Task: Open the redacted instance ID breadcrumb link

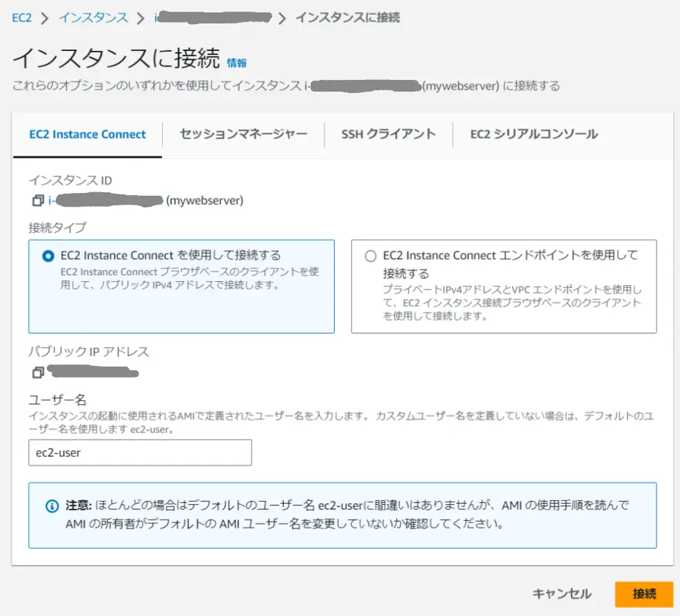Action: coord(213,18)
